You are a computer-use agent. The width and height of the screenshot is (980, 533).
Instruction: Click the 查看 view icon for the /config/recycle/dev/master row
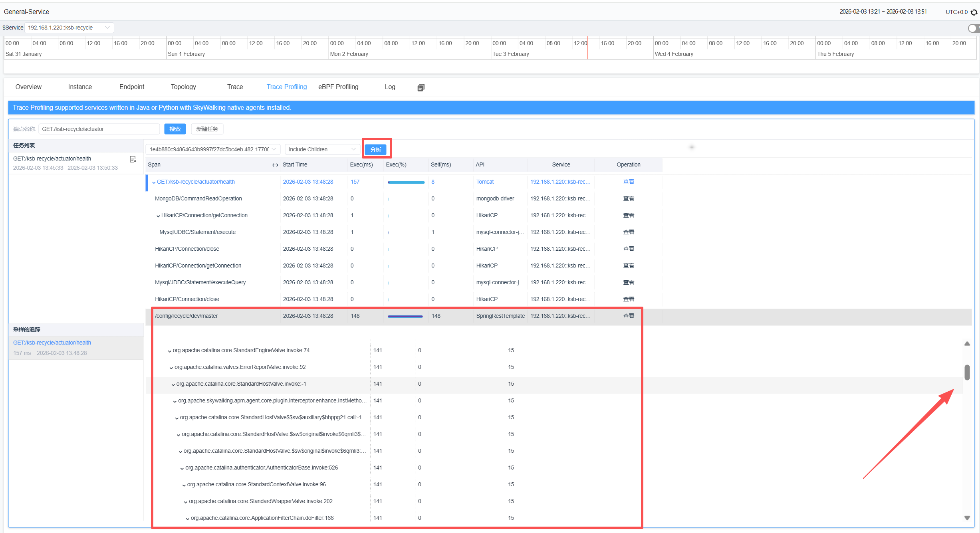coord(628,316)
